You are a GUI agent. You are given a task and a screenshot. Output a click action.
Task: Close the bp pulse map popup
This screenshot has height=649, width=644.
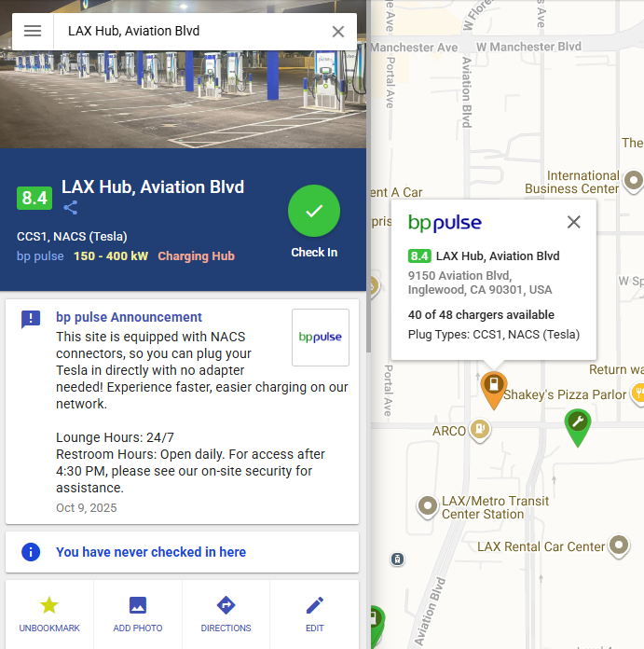point(574,222)
